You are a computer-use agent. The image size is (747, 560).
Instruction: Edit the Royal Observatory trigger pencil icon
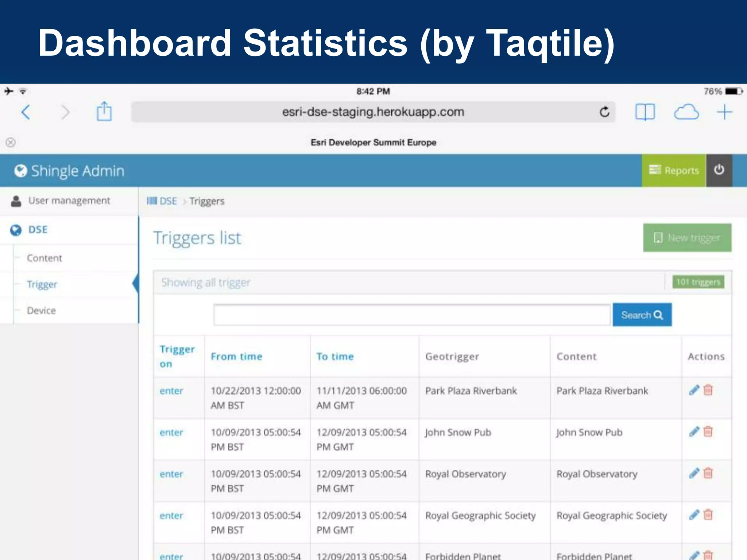[x=694, y=473]
